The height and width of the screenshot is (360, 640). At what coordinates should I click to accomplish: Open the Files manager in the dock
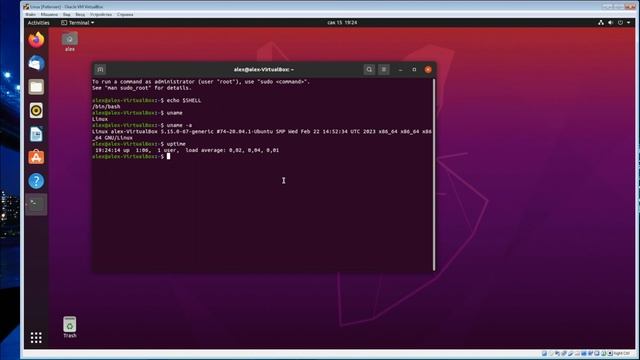[x=36, y=87]
